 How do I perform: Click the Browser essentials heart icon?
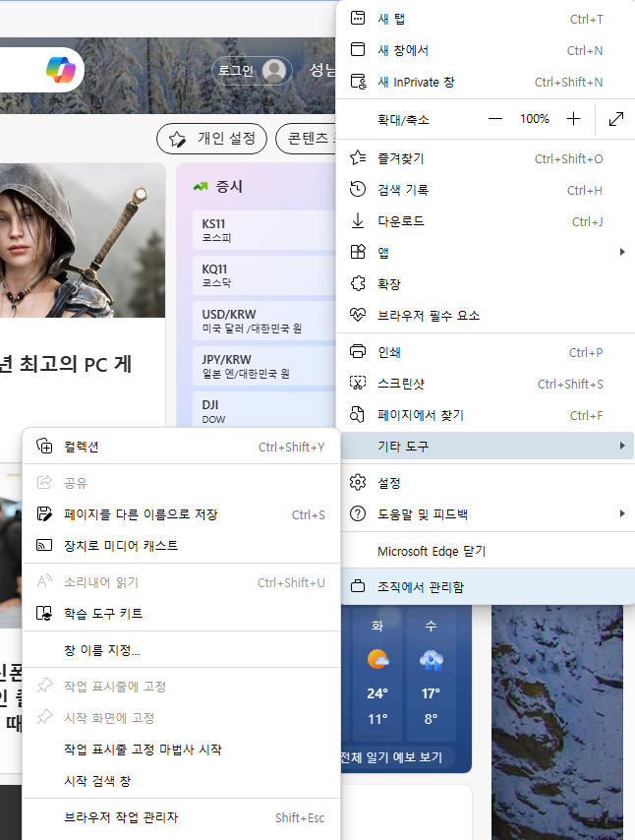click(358, 315)
